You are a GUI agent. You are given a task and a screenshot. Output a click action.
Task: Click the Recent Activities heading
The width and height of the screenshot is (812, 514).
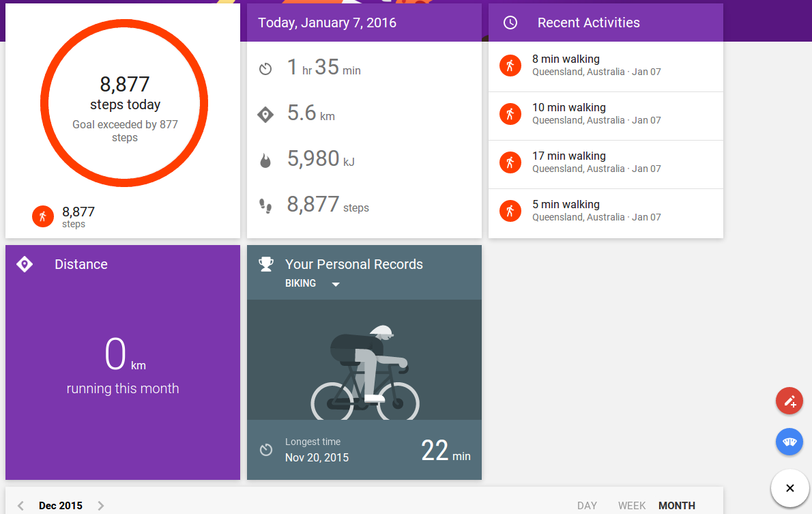[589, 23]
